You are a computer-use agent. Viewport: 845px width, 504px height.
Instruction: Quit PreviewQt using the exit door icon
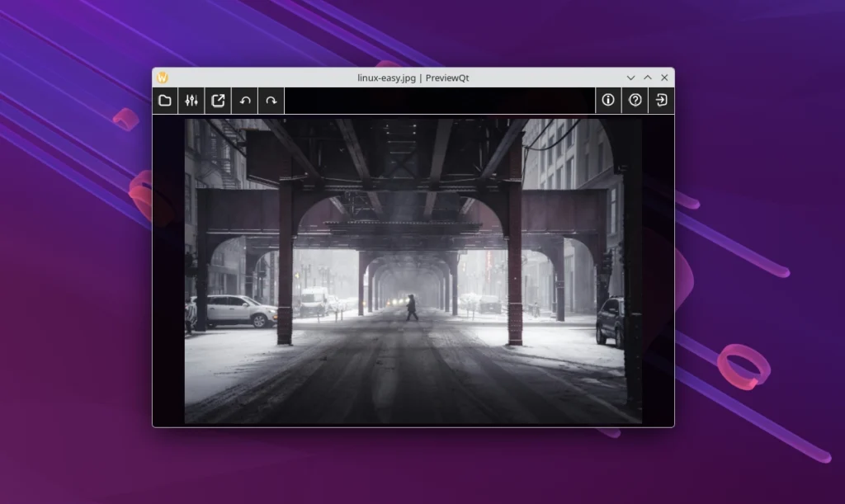point(661,100)
